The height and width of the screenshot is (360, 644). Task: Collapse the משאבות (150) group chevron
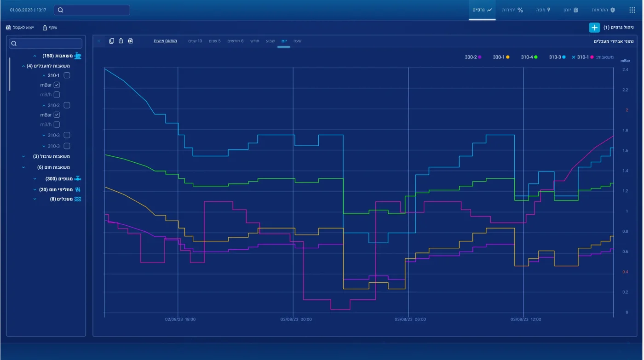pyautogui.click(x=34, y=56)
